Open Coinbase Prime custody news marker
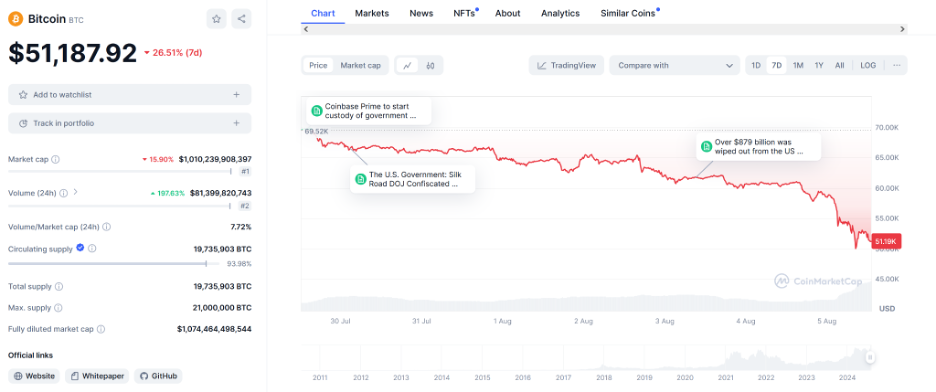This screenshot has height=392, width=936. (x=370, y=110)
